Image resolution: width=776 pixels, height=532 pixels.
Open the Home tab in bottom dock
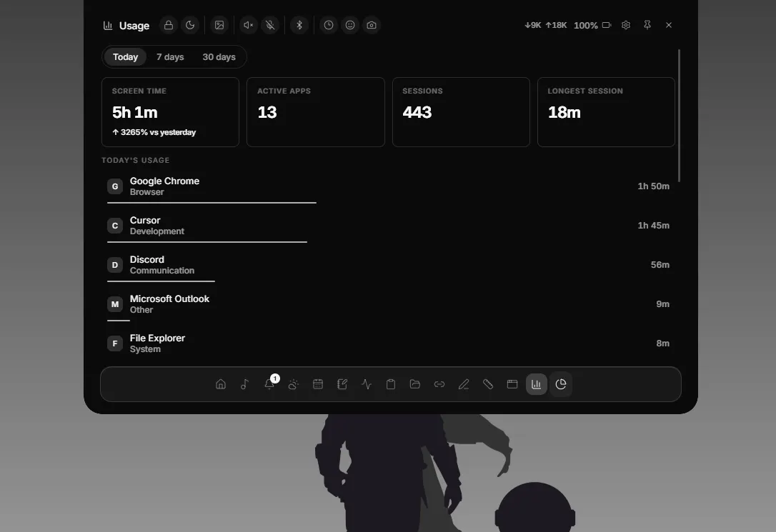(221, 384)
